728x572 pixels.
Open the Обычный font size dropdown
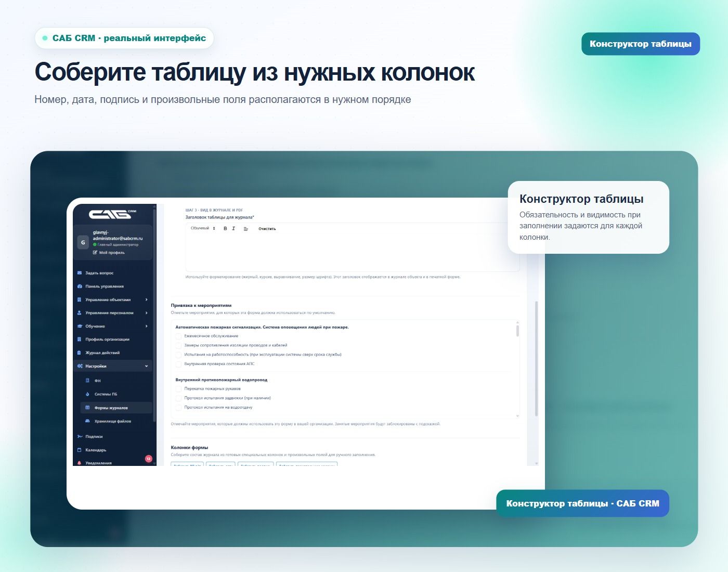pos(203,229)
